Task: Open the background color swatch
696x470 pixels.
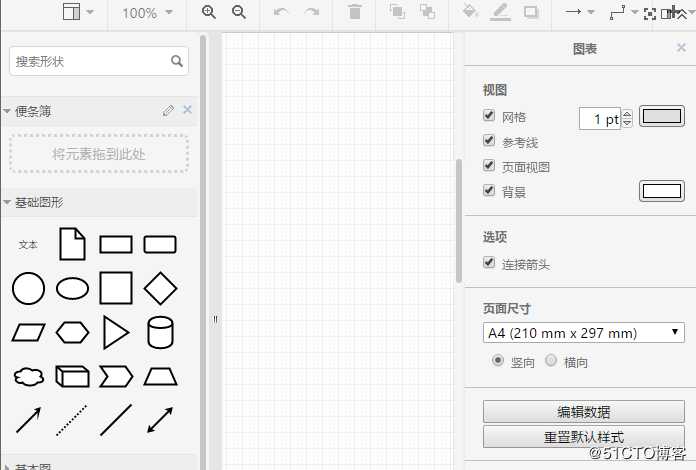Action: coord(662,191)
